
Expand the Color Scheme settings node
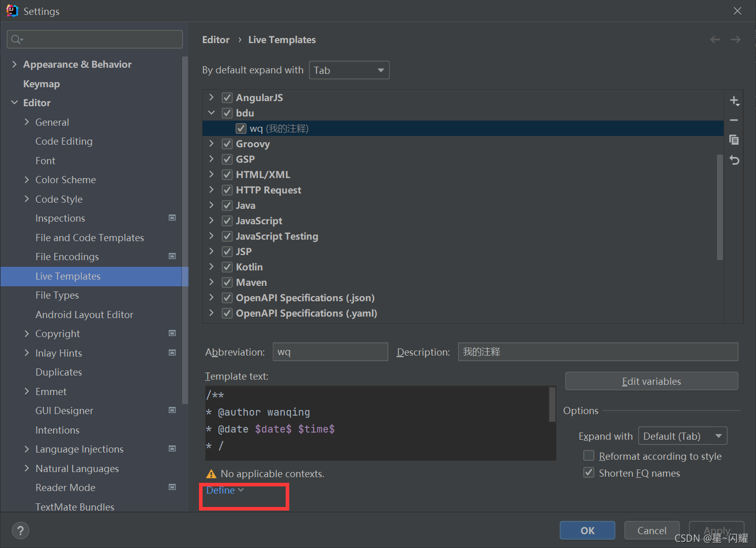coord(27,180)
